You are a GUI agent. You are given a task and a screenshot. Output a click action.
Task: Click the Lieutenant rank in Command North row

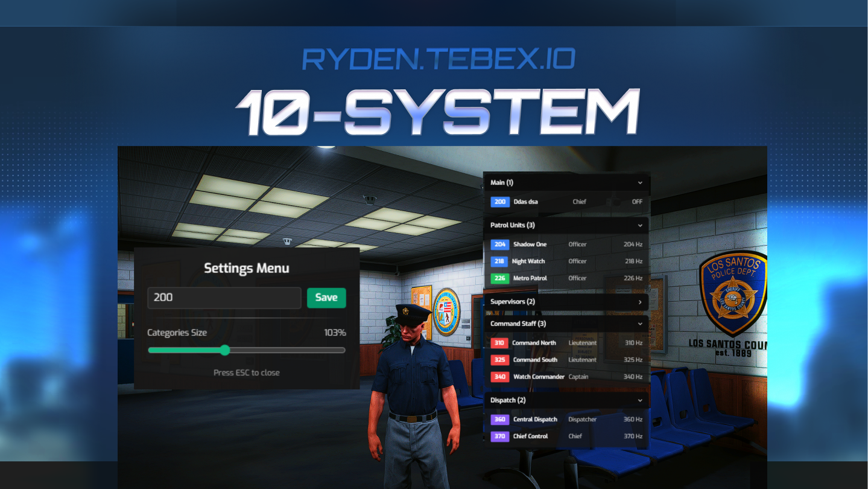pos(583,343)
